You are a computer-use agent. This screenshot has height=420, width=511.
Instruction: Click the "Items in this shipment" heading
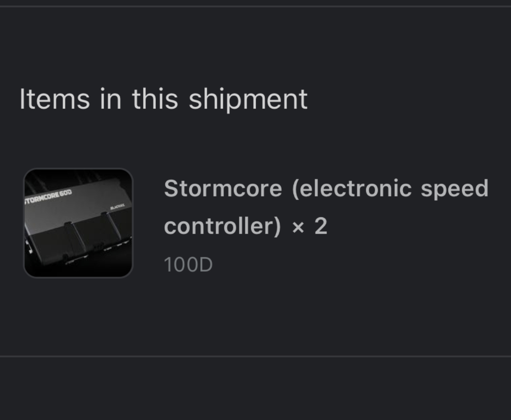click(163, 99)
